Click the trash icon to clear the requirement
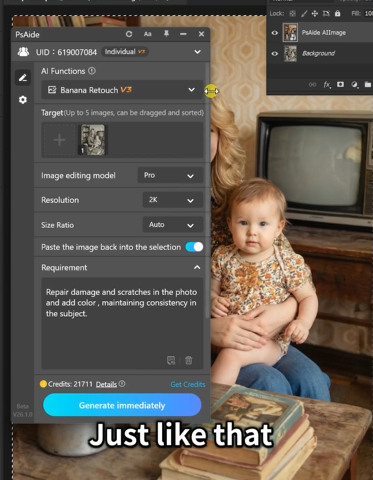This screenshot has width=373, height=480. click(x=189, y=360)
